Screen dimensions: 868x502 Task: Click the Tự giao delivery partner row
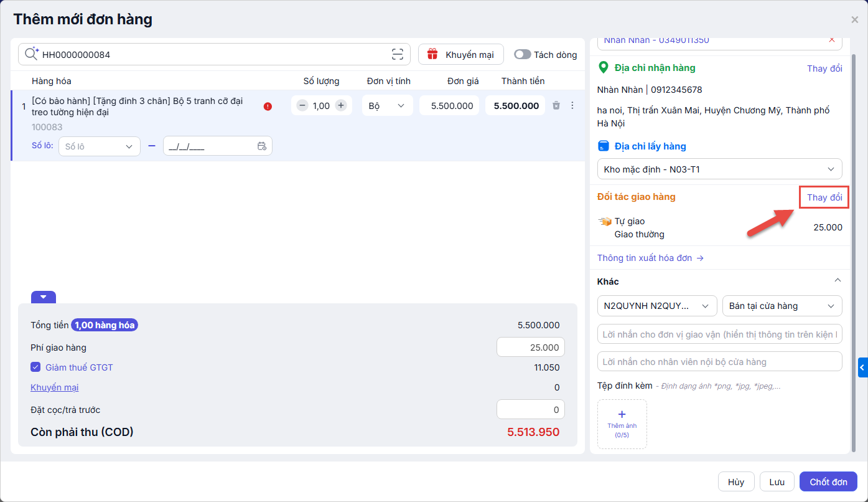coord(719,228)
